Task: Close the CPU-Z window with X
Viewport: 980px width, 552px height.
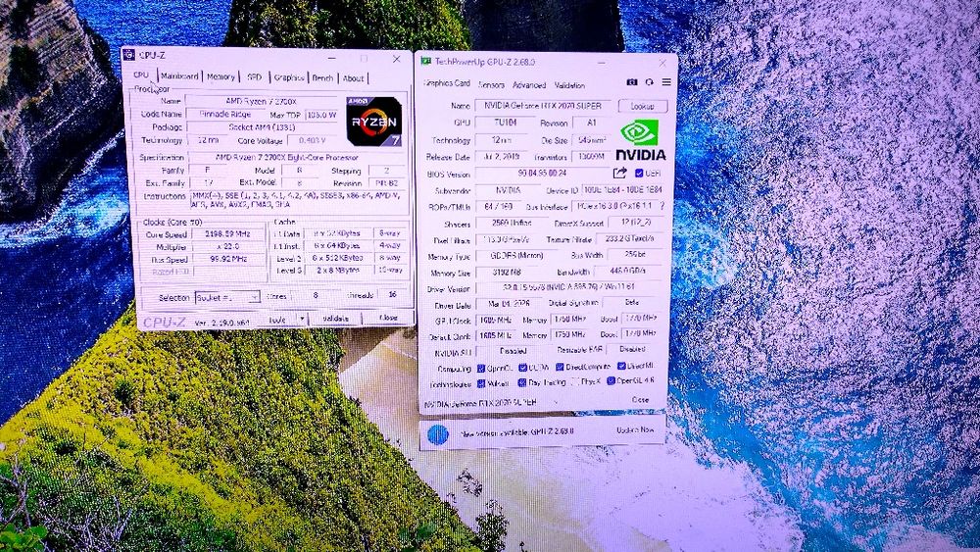Action: (x=396, y=59)
